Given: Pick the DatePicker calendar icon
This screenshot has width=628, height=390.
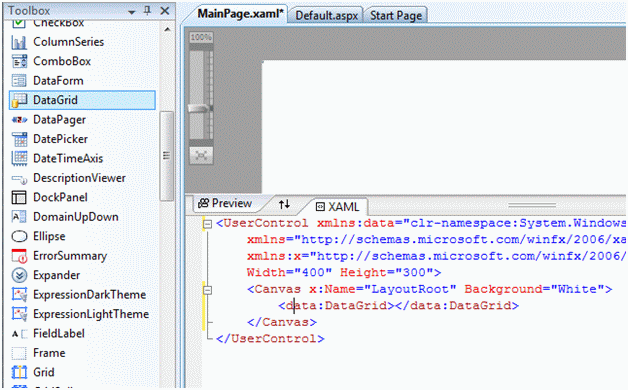Looking at the screenshot, I should pos(19,139).
